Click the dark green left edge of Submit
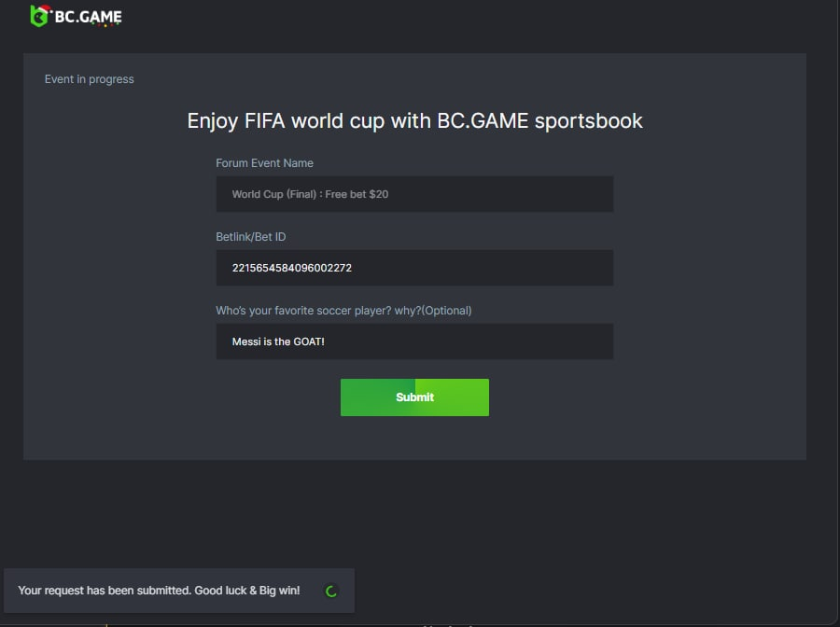 coord(350,397)
